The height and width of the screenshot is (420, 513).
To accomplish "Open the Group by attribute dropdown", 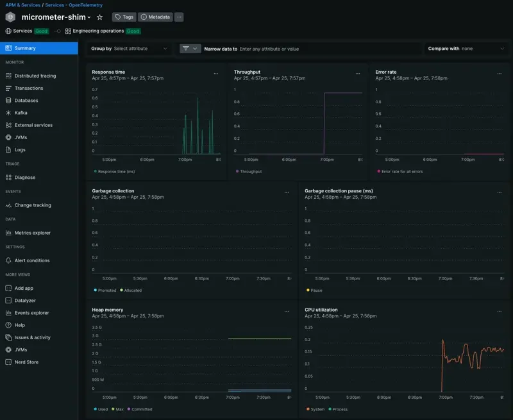I will (130, 49).
